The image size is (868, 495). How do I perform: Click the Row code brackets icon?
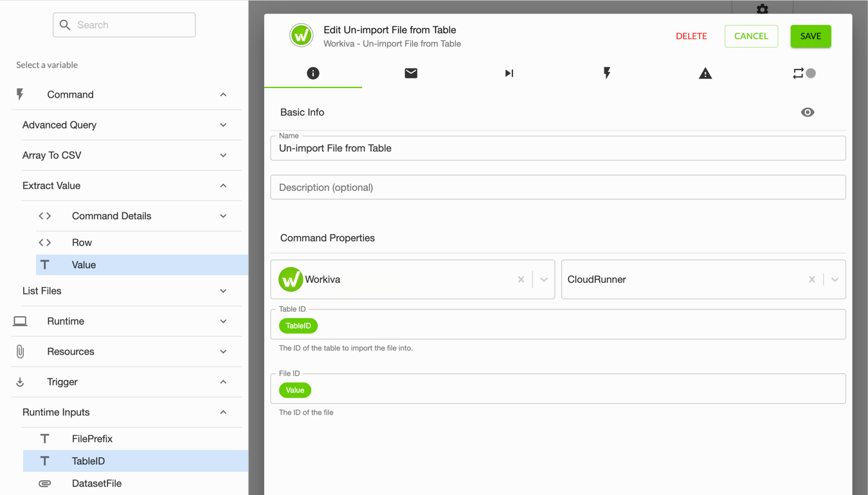tap(45, 242)
